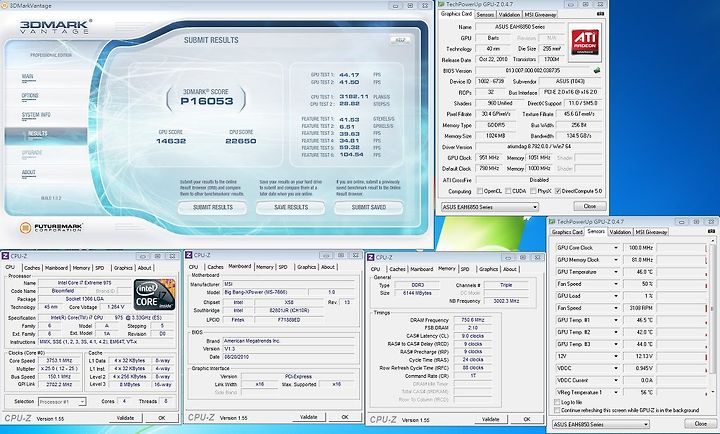Click the Fan Speed RPM sensor dropdown
The width and height of the screenshot is (720, 434).
(x=616, y=308)
